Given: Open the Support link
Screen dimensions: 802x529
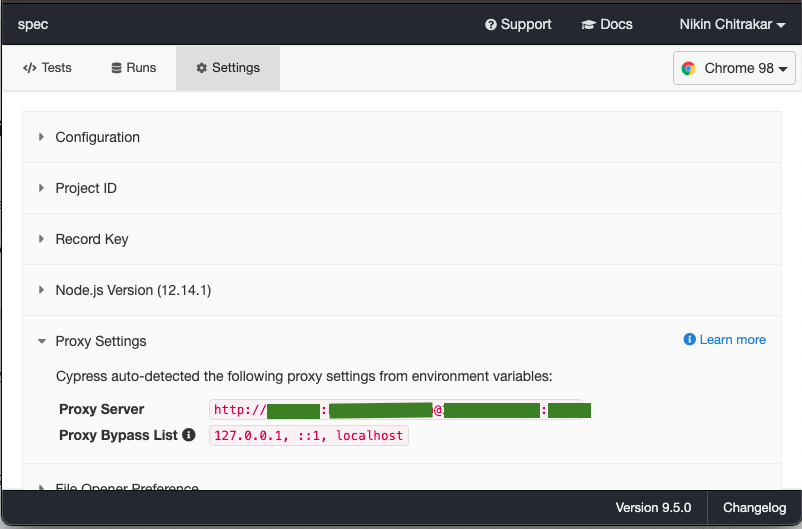Looking at the screenshot, I should coord(518,25).
